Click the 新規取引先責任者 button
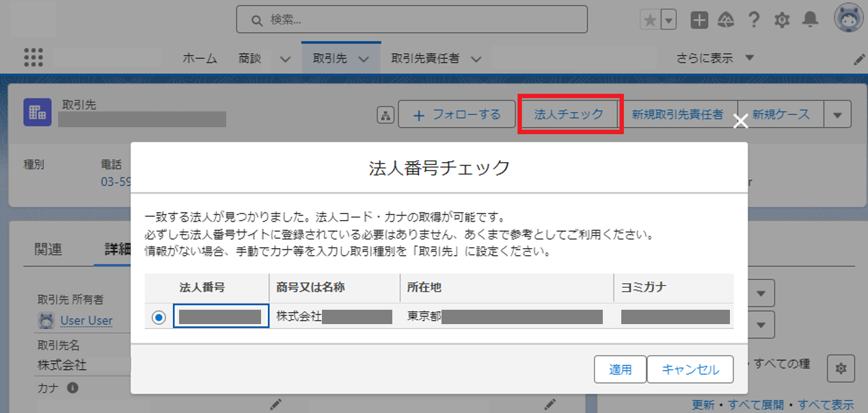868x413 pixels. 678,115
